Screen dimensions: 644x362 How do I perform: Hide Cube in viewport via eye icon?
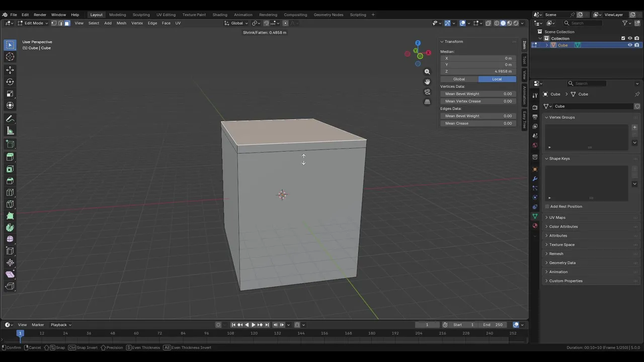[x=630, y=45]
